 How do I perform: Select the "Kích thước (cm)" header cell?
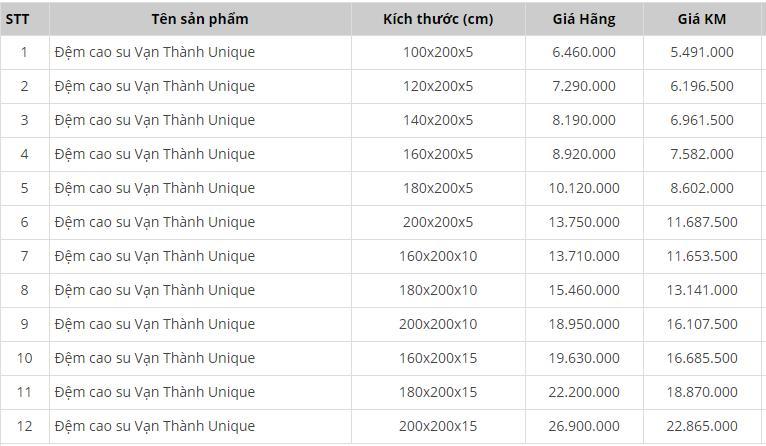[438, 19]
